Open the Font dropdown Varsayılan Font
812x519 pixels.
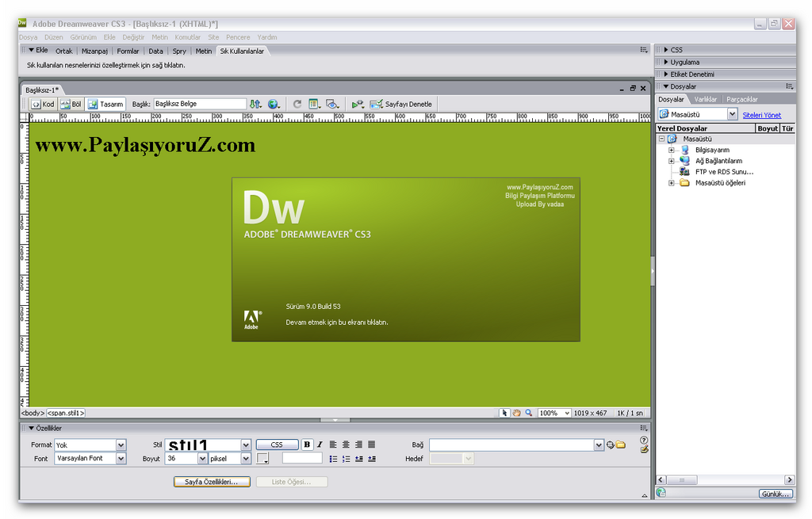point(121,459)
